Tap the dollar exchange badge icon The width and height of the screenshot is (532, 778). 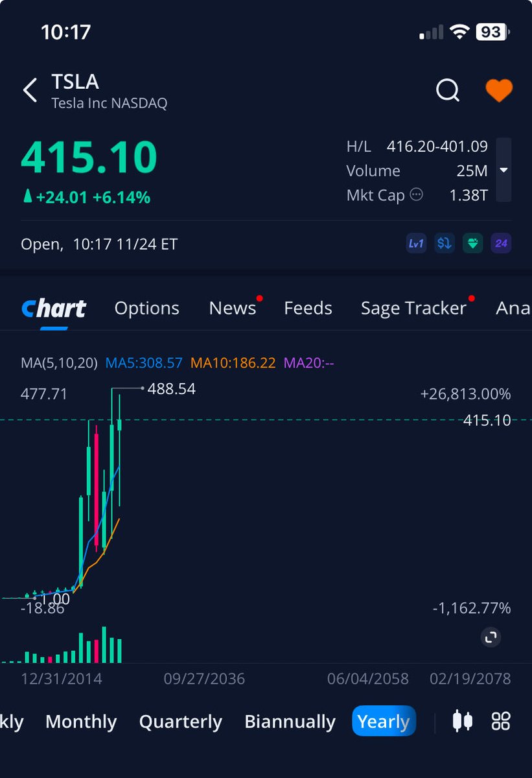[445, 244]
